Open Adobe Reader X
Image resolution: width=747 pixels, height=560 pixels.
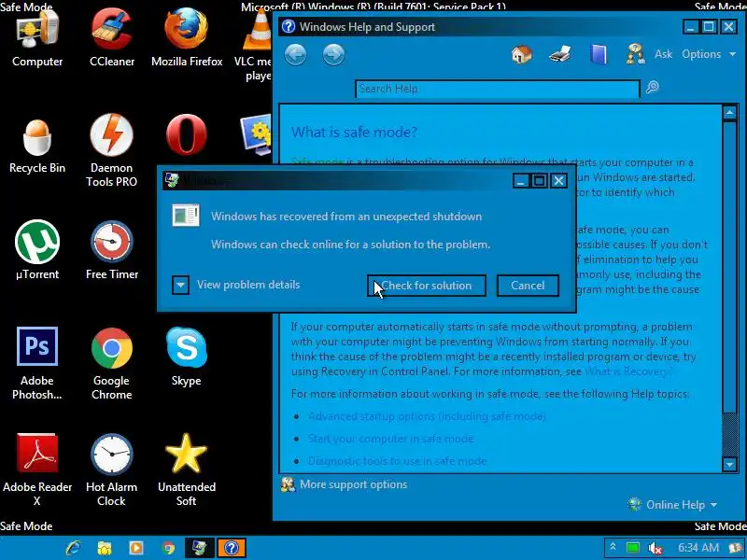coord(37,470)
